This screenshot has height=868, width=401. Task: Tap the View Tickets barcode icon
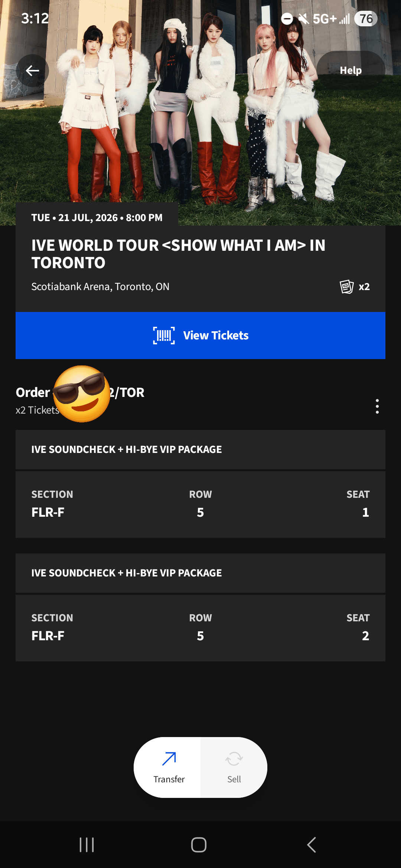(164, 336)
